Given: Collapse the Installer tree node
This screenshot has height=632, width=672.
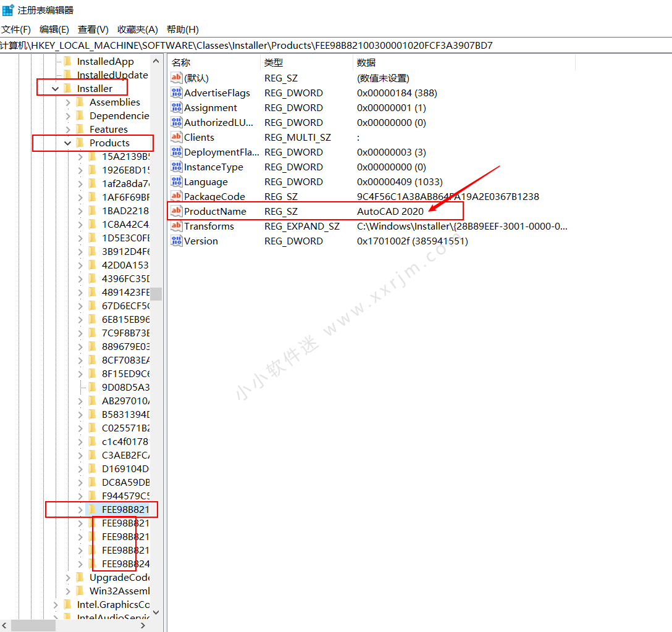Looking at the screenshot, I should point(56,89).
